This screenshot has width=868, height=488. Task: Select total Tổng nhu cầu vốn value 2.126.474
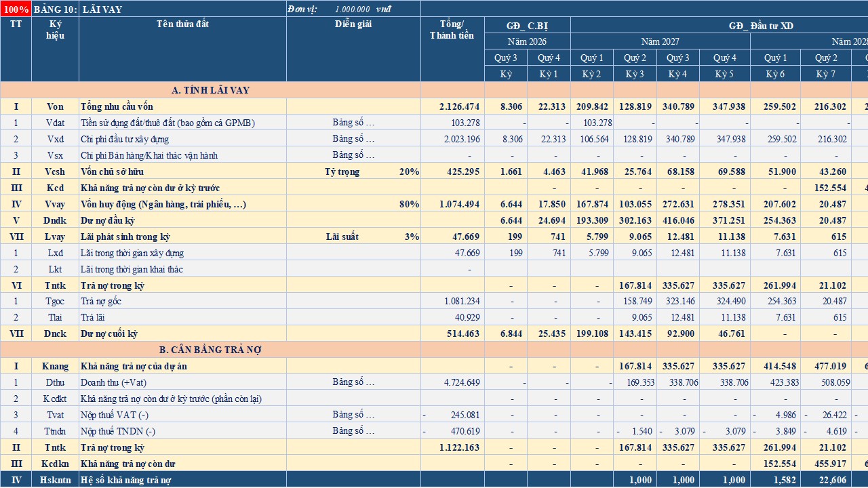point(452,106)
